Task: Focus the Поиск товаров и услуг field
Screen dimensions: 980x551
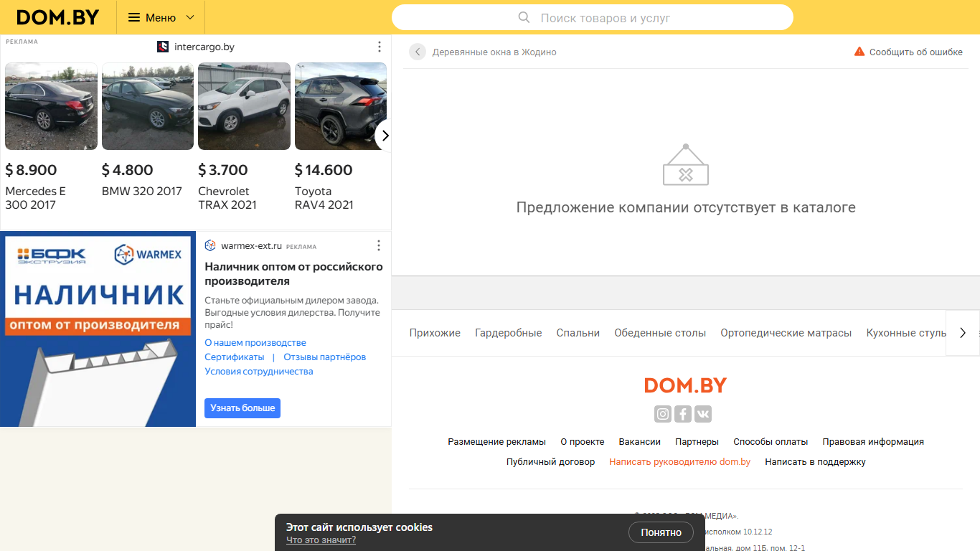Action: (x=592, y=17)
